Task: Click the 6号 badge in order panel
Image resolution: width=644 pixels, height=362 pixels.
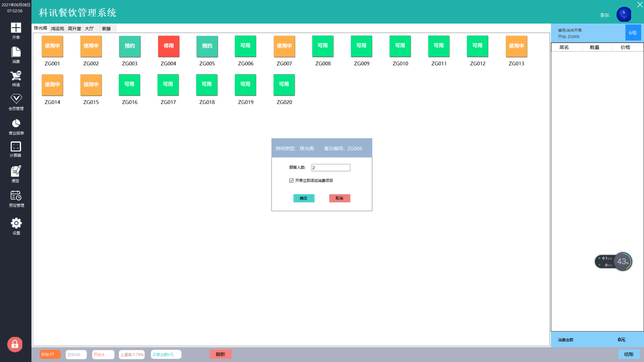Action: 633,33
